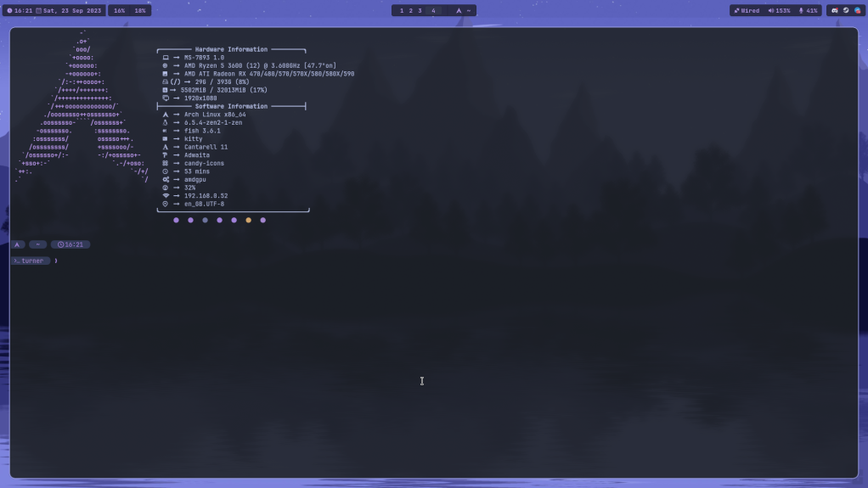Open the rightmost colorful tray icon

pyautogui.click(x=858, y=10)
